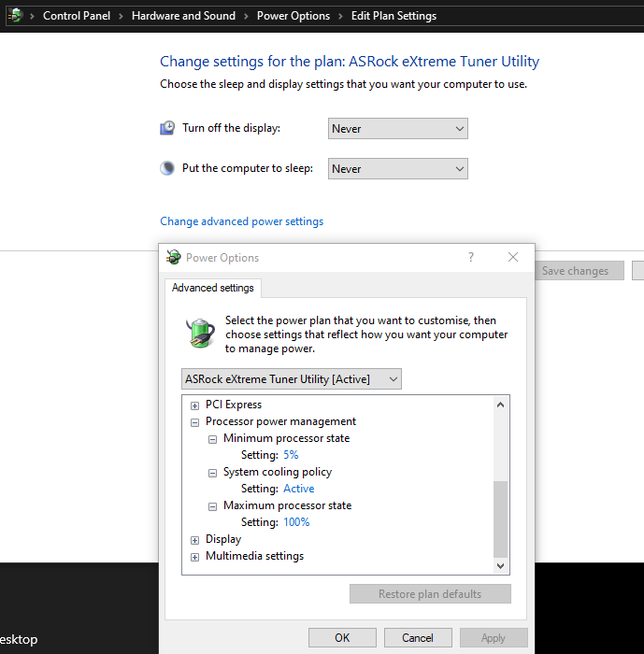
Task: Select the Display tree item
Action: pyautogui.click(x=223, y=539)
